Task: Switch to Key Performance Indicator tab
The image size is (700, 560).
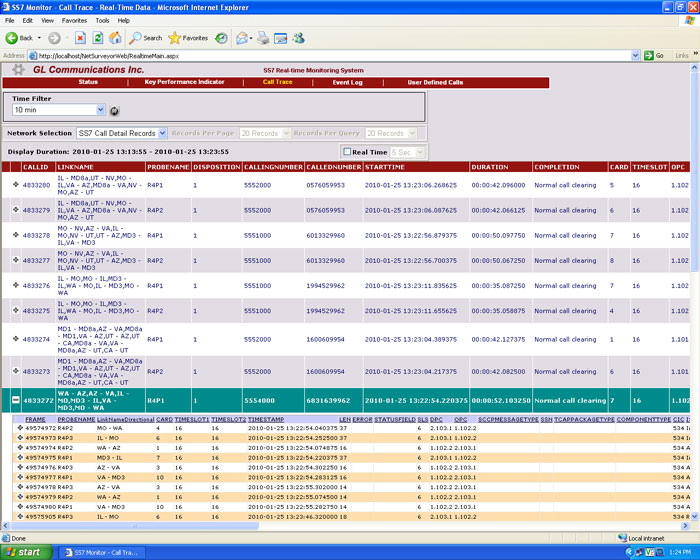Action: 184,82
